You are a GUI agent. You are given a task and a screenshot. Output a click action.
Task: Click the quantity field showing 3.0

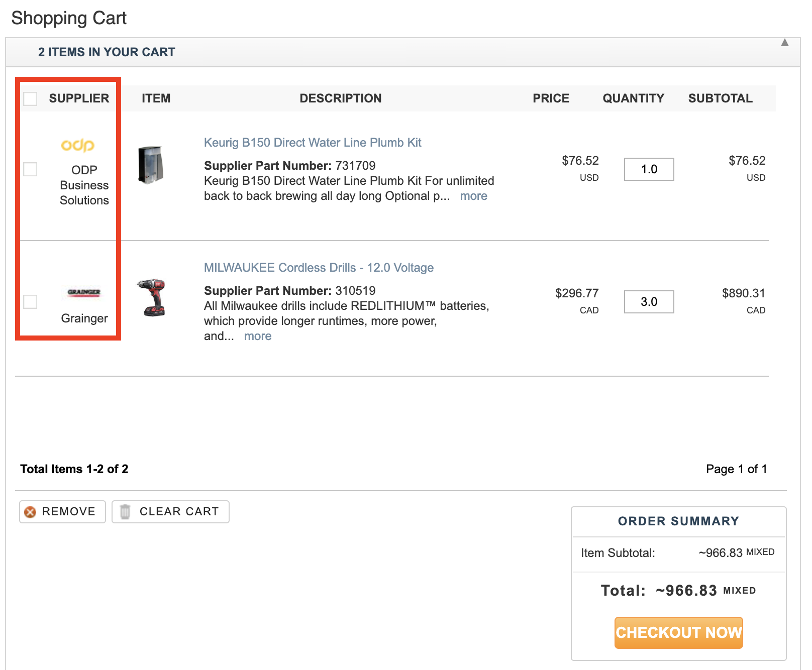point(649,302)
